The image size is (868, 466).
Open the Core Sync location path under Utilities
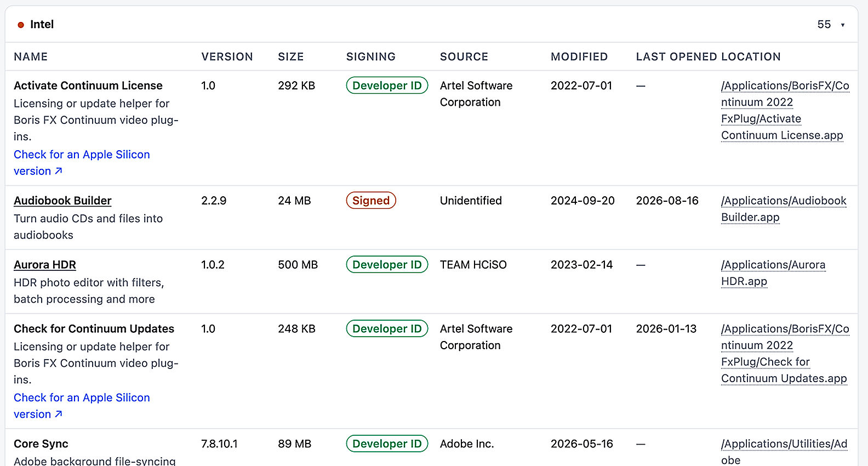coord(784,452)
